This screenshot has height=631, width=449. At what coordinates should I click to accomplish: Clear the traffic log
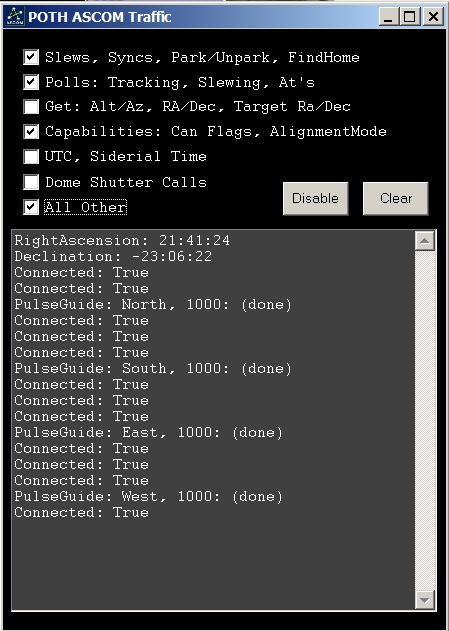click(x=395, y=198)
